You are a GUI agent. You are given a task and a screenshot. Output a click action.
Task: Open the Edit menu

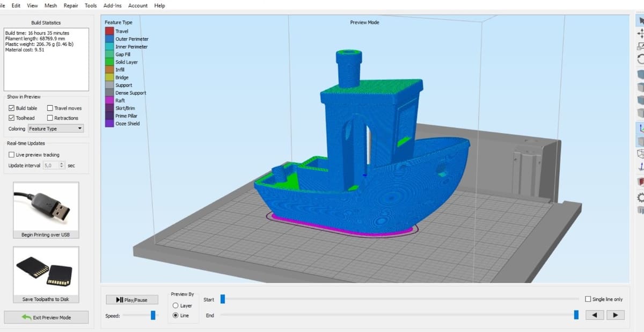pyautogui.click(x=16, y=5)
